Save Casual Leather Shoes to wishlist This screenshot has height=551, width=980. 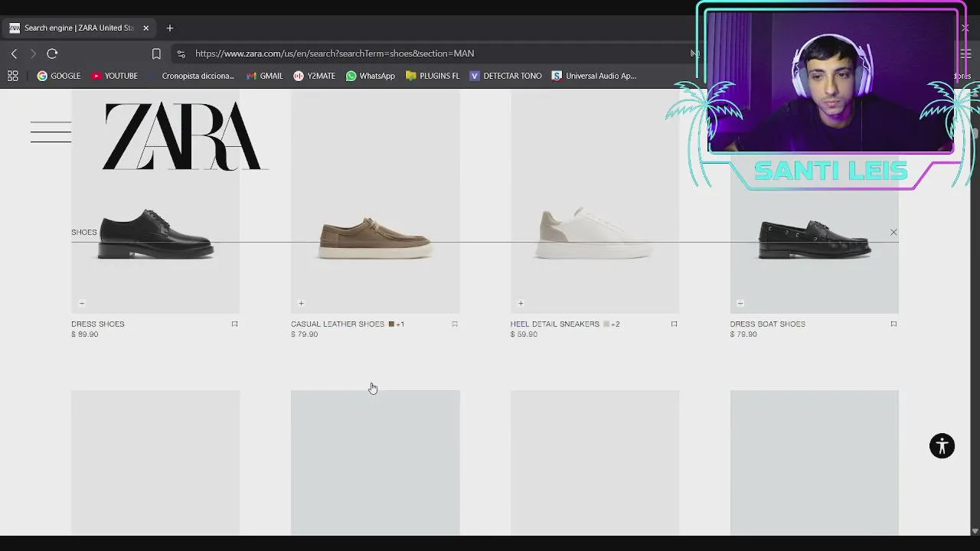click(455, 324)
